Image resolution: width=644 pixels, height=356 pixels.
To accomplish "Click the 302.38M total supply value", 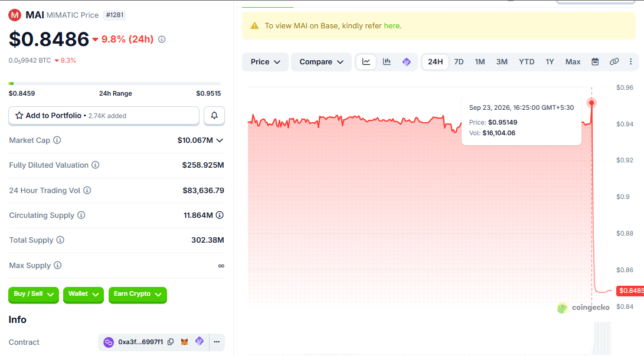I will (x=207, y=240).
